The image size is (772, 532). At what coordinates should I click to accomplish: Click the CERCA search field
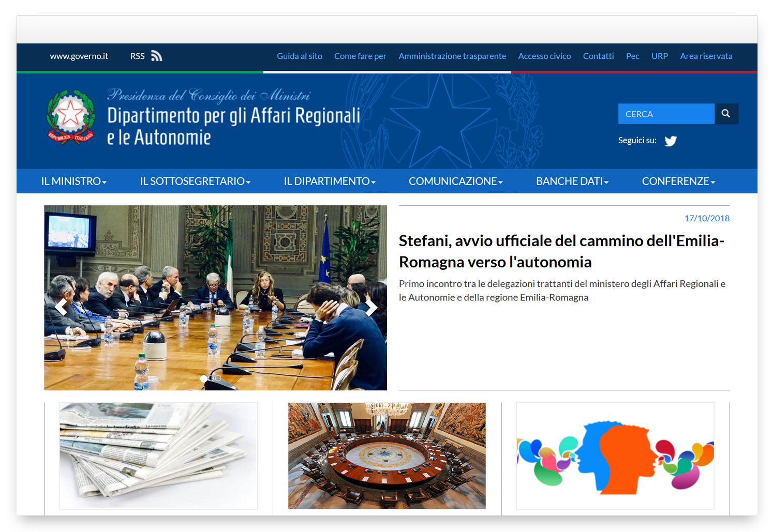[x=666, y=114]
